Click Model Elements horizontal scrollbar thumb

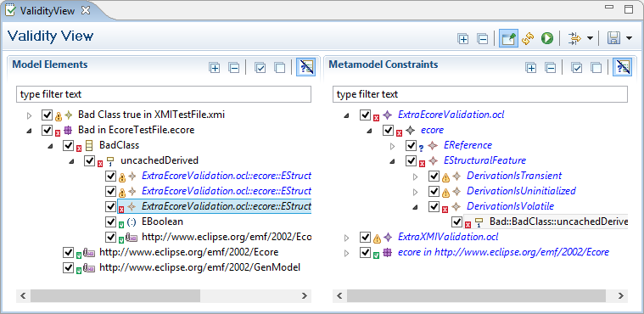coord(115,295)
